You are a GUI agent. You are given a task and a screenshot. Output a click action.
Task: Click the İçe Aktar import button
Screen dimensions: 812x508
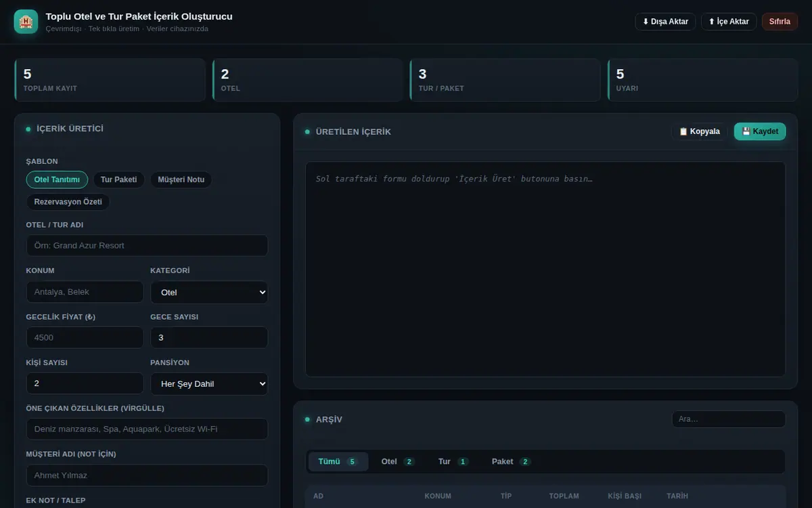729,22
